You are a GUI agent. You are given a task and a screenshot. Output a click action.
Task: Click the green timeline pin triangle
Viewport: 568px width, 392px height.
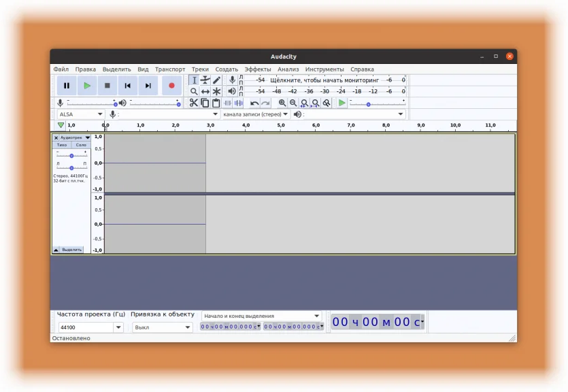[61, 125]
